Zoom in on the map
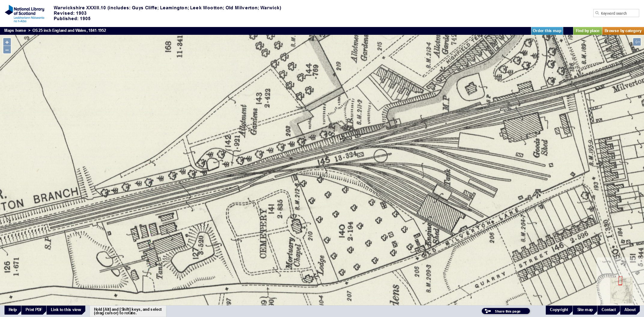 [7, 42]
